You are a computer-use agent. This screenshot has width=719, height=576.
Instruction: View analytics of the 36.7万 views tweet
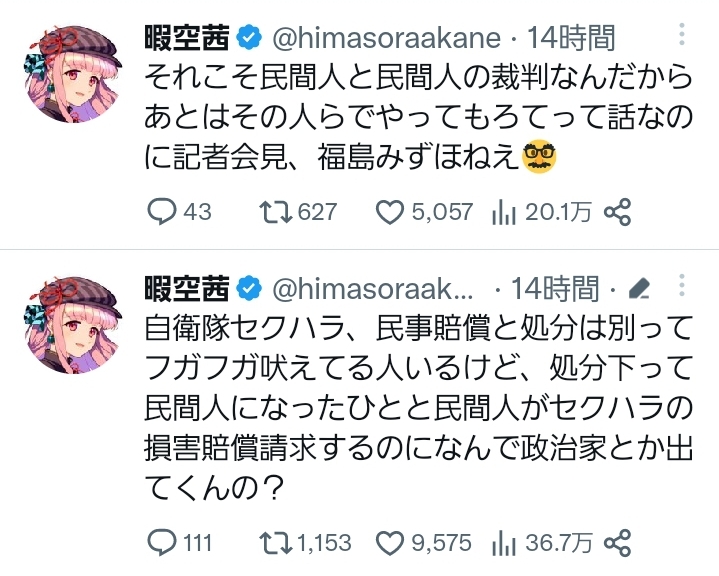point(504,542)
